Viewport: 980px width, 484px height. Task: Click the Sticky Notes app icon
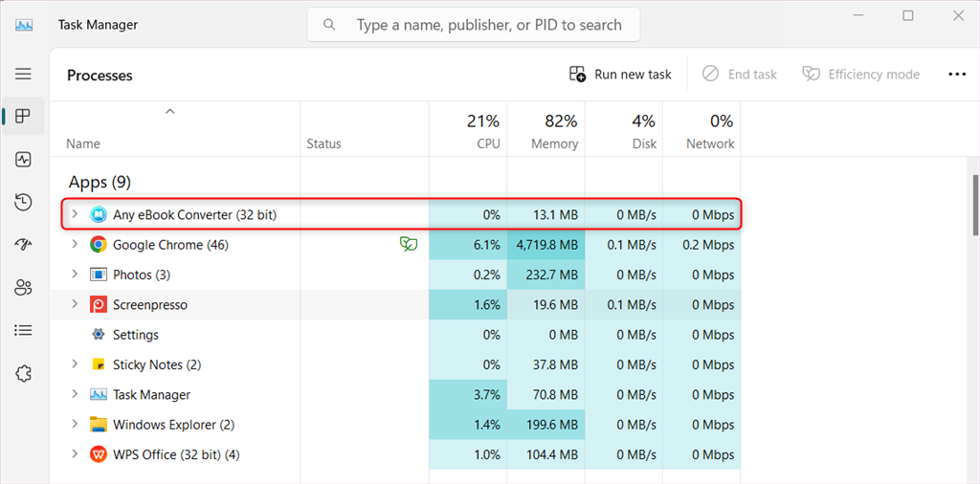[x=99, y=364]
